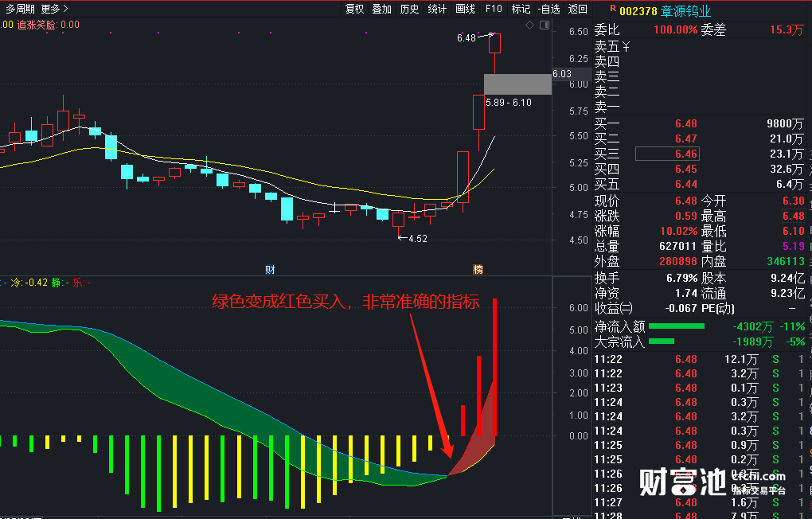
Task: Click the 大宗流入 green bar
Action: (x=662, y=341)
